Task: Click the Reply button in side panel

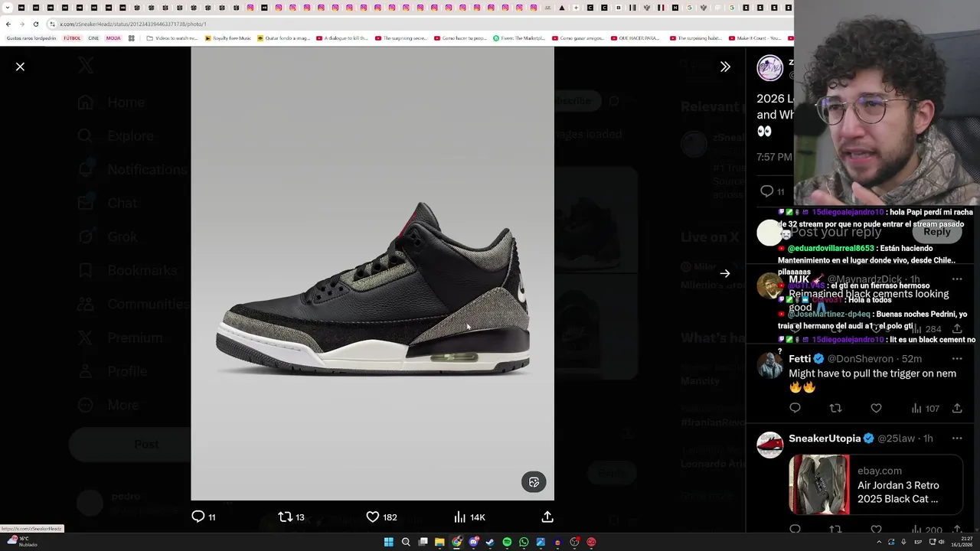Action: pyautogui.click(x=936, y=232)
